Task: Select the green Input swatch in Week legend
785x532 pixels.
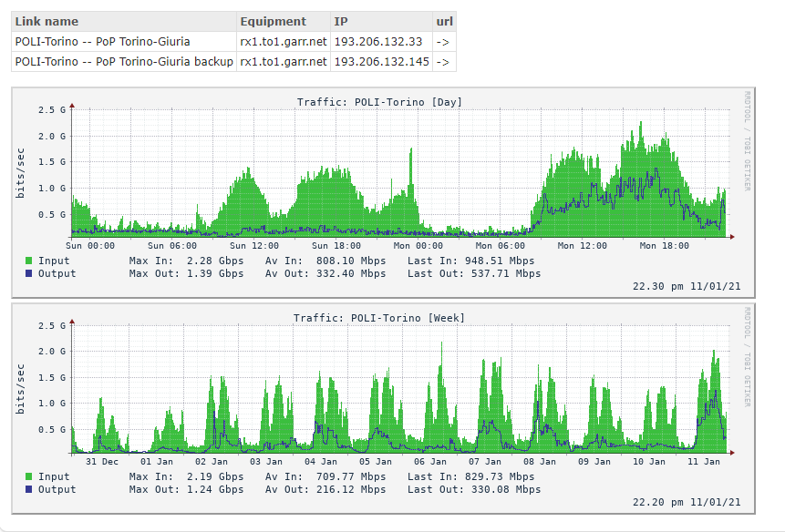Action: 29,477
